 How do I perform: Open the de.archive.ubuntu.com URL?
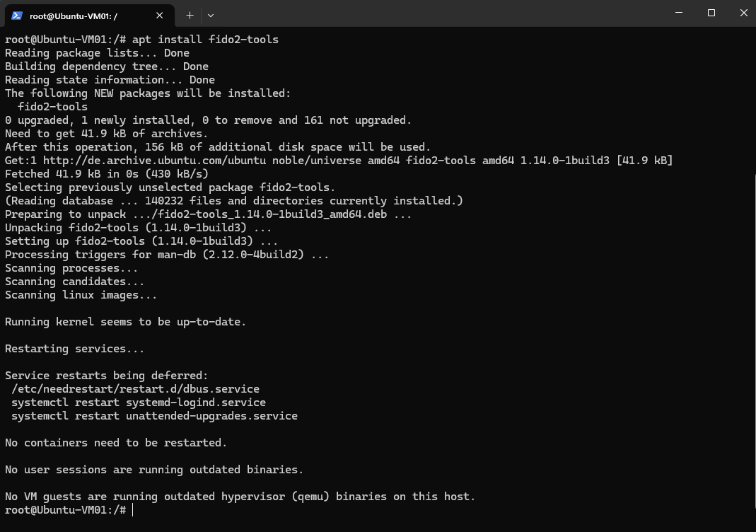(154, 161)
